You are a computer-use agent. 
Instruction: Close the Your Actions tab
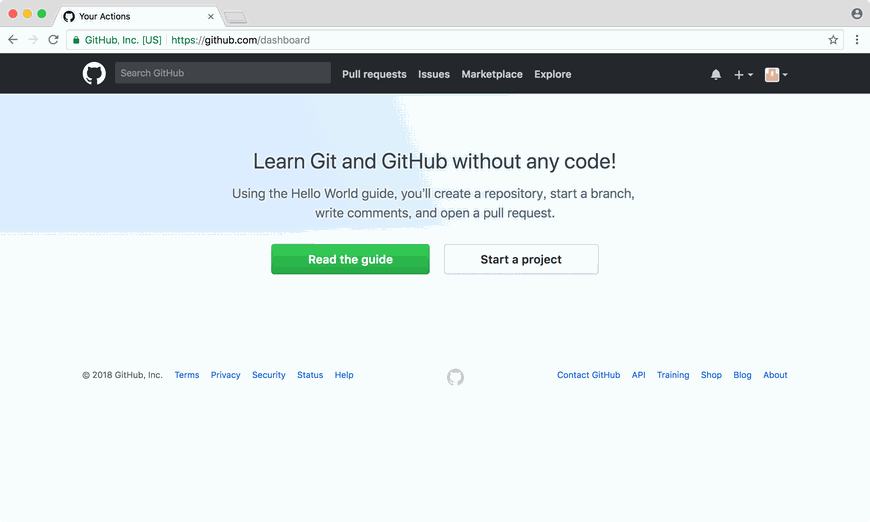211,17
